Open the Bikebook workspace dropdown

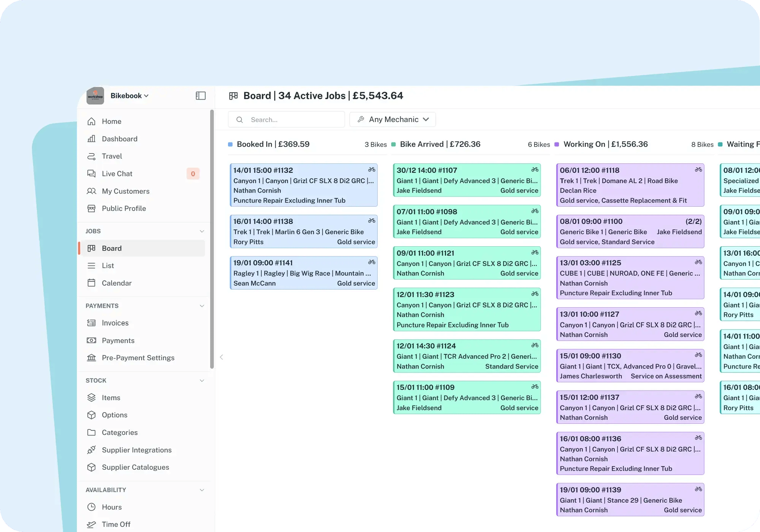click(x=129, y=96)
